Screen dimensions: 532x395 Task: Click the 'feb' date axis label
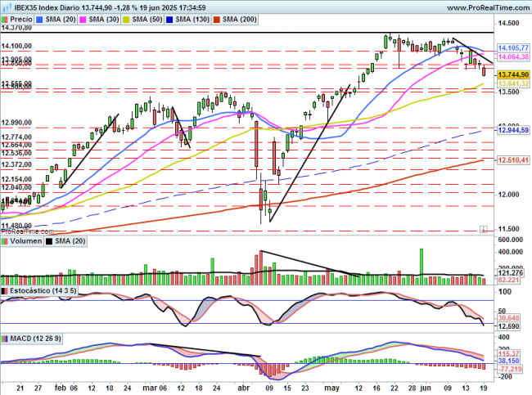(x=60, y=388)
